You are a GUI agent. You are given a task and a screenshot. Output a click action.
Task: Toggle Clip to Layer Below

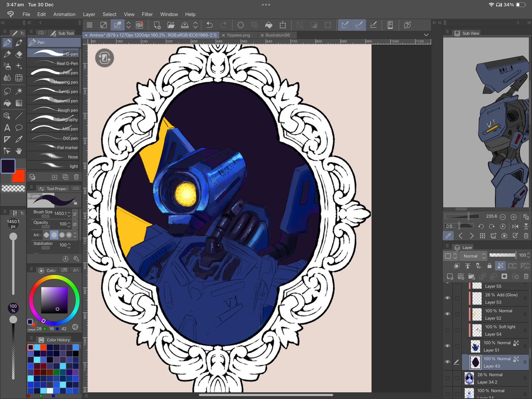pyautogui.click(x=457, y=266)
